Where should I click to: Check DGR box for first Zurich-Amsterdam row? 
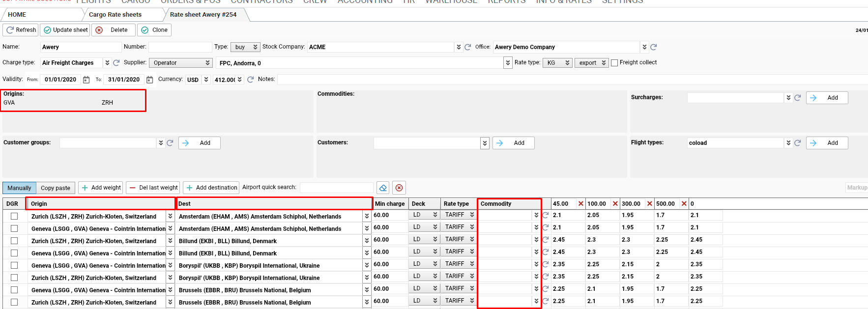coord(14,216)
